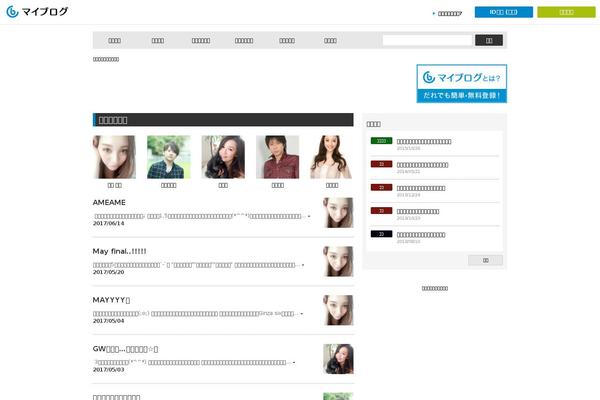Viewport: 600px width, 400px height.
Task: Click the green category tag in the sidebar list
Action: click(382, 141)
